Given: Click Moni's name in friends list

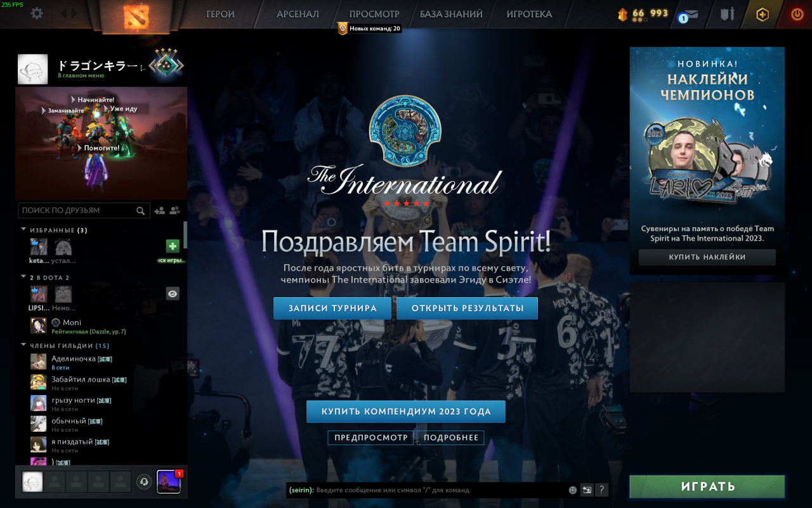Looking at the screenshot, I should pyautogui.click(x=72, y=323).
